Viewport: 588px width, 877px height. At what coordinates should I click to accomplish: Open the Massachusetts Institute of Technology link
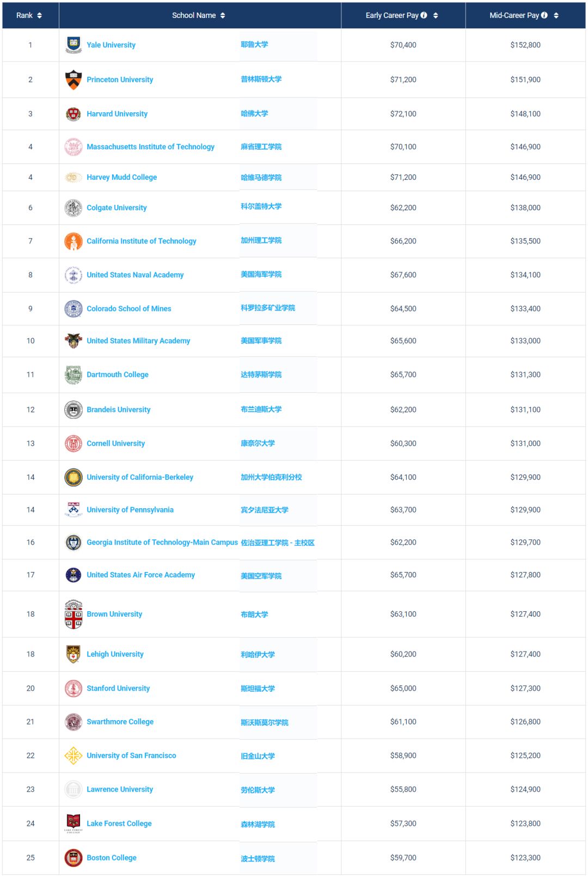click(x=150, y=147)
